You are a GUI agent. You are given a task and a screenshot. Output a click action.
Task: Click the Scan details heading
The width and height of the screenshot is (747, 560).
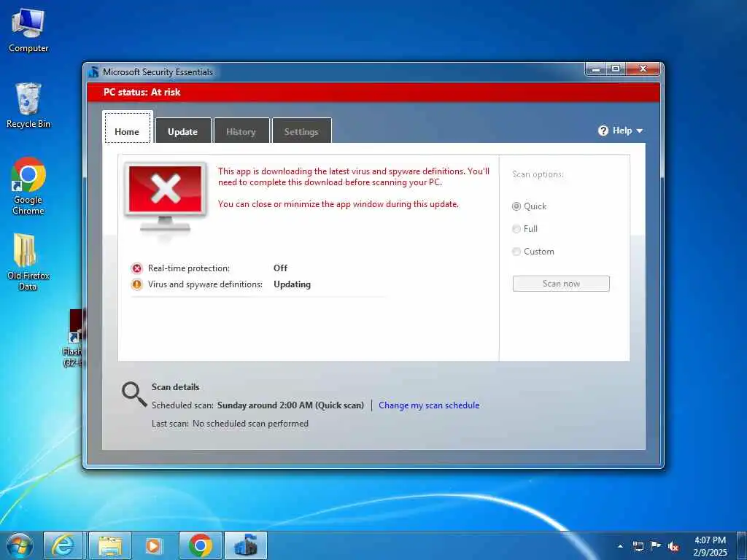[175, 387]
